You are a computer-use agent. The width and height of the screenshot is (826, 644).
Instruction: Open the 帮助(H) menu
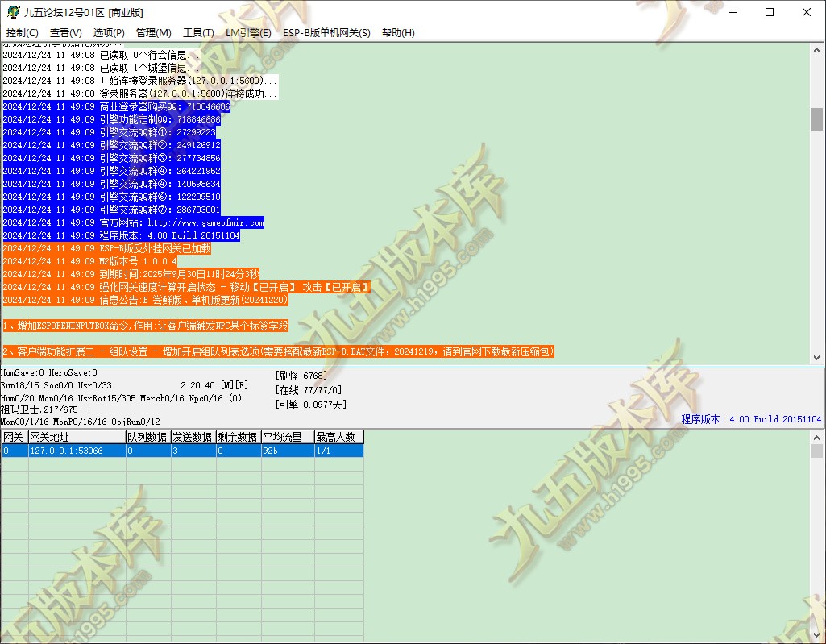[398, 33]
